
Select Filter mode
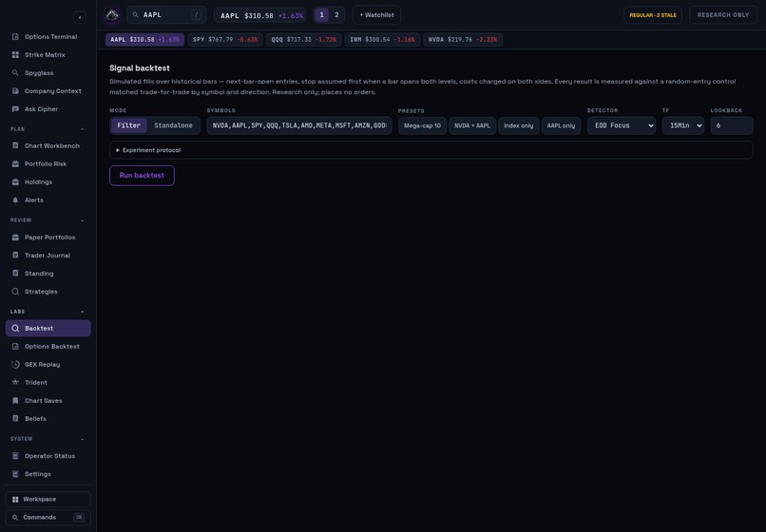click(129, 125)
